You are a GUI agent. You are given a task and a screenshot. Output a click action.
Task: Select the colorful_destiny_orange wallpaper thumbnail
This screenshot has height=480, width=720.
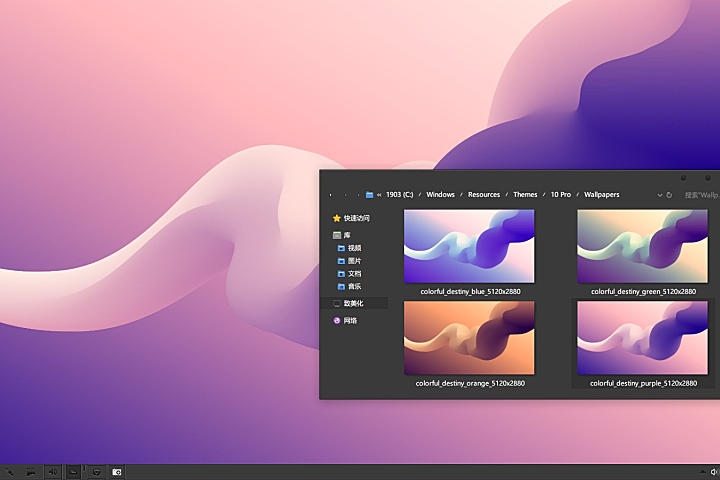click(469, 338)
